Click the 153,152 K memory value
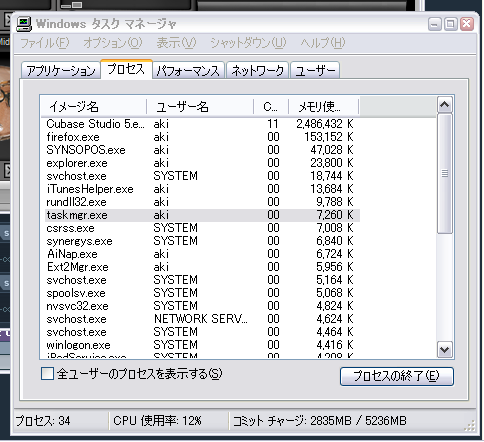Image resolution: width=484 pixels, height=442 pixels. click(329, 137)
